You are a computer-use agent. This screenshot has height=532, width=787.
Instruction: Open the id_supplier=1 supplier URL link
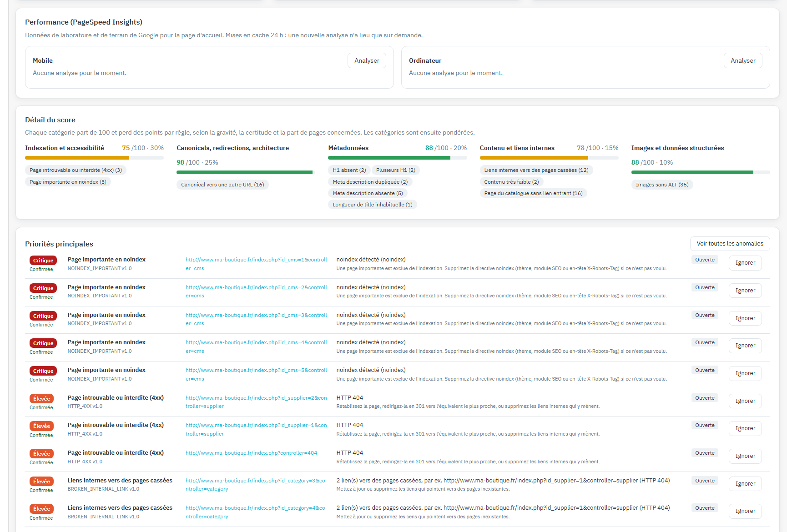(256, 429)
